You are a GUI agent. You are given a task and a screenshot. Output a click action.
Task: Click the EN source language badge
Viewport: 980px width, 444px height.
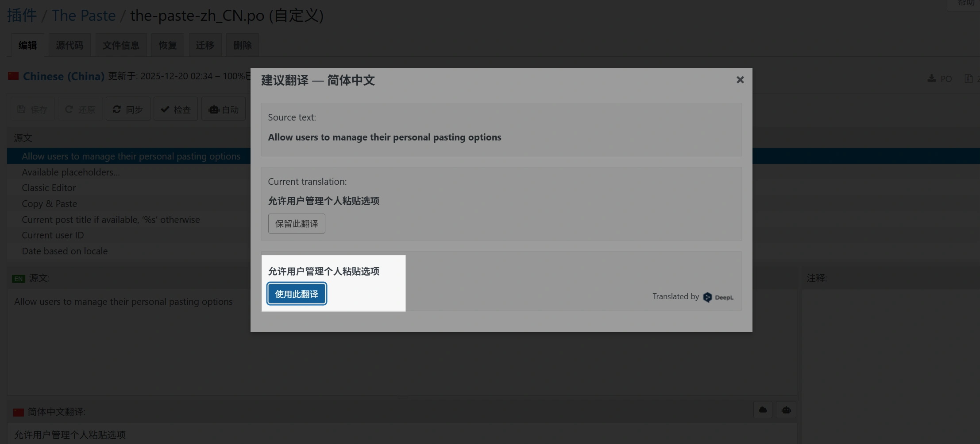[x=19, y=278]
